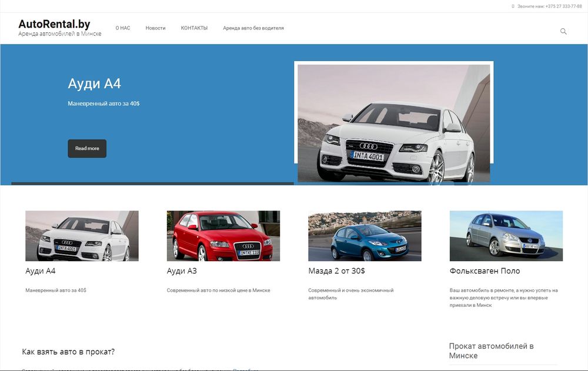Open the silver Volkswagen Polo card thumbnail

[506, 236]
